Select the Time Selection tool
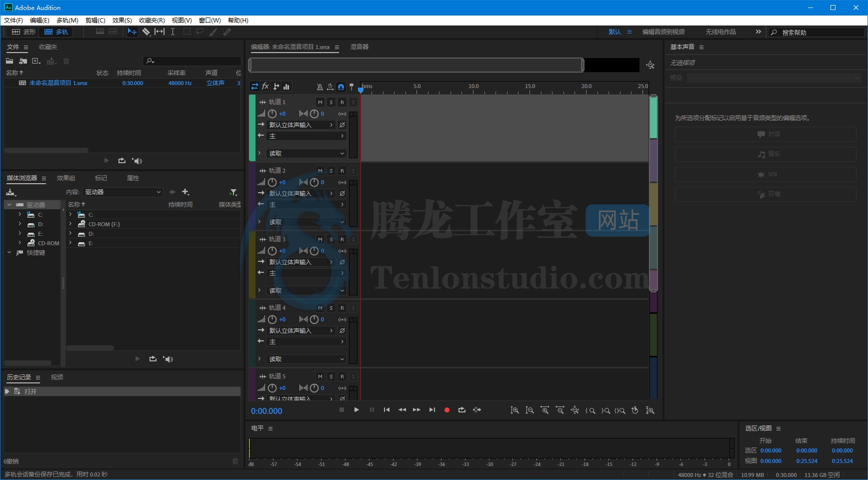 coord(172,32)
